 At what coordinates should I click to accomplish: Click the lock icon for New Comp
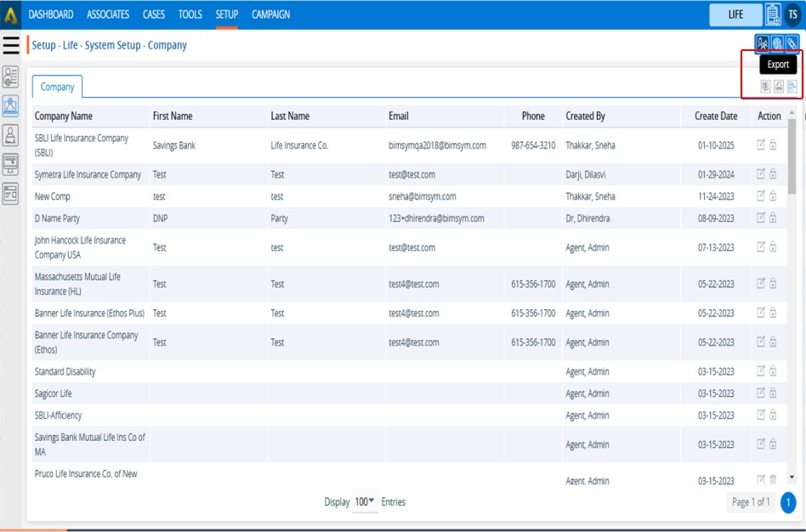(x=773, y=196)
